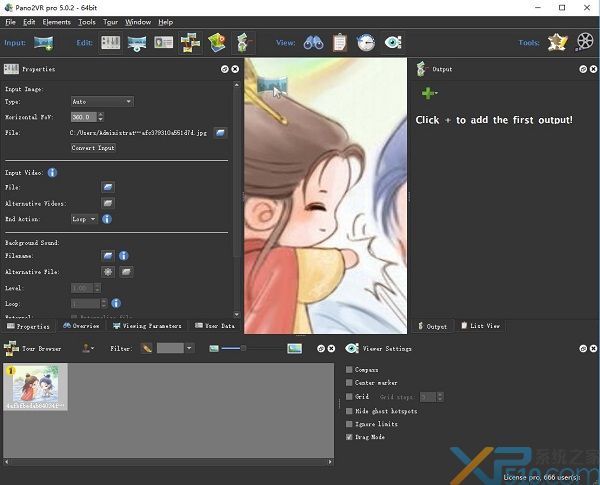This screenshot has width=600, height=485.
Task: Browse for Alternative Videos
Action: 108,203
